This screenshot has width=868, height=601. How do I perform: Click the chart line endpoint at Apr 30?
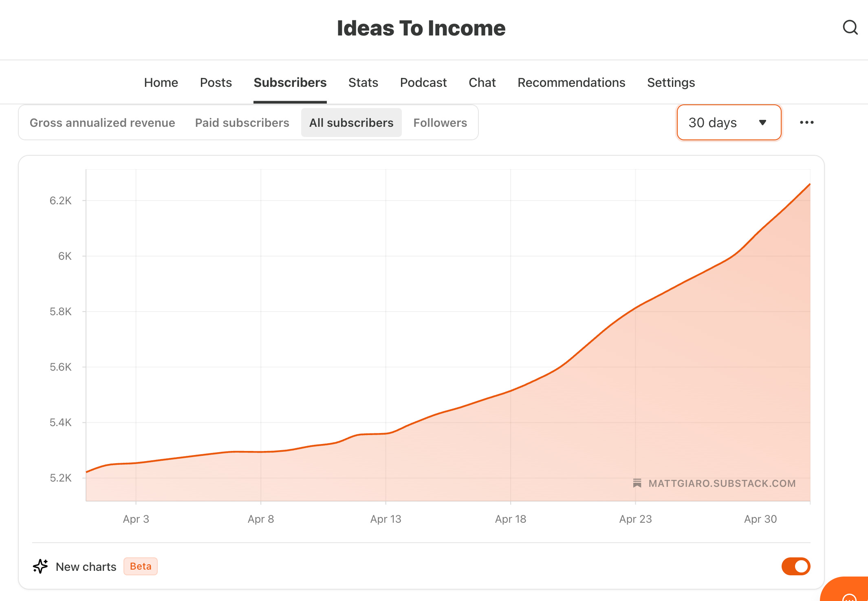(x=809, y=184)
